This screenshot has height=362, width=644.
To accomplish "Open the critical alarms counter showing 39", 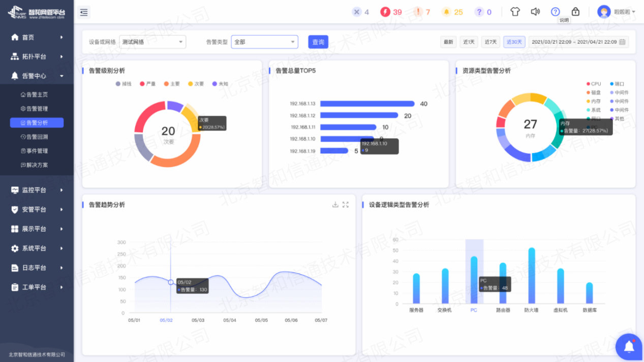I will coord(391,12).
